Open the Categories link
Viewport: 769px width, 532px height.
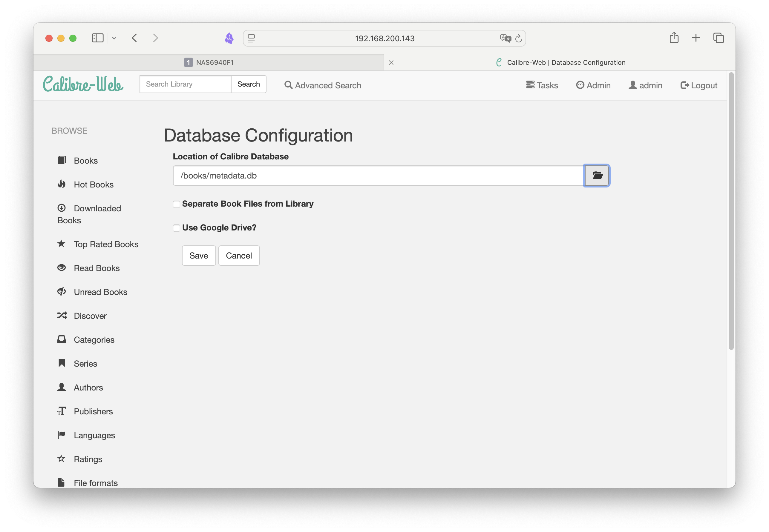click(94, 340)
